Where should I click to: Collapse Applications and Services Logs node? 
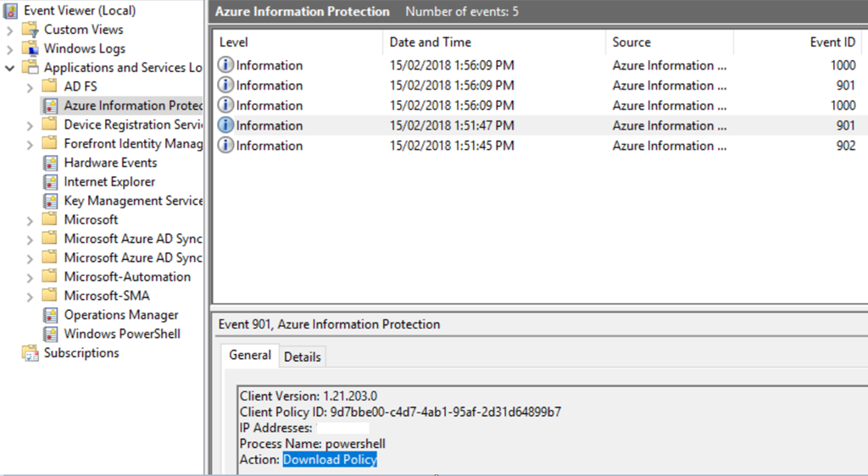tap(10, 68)
